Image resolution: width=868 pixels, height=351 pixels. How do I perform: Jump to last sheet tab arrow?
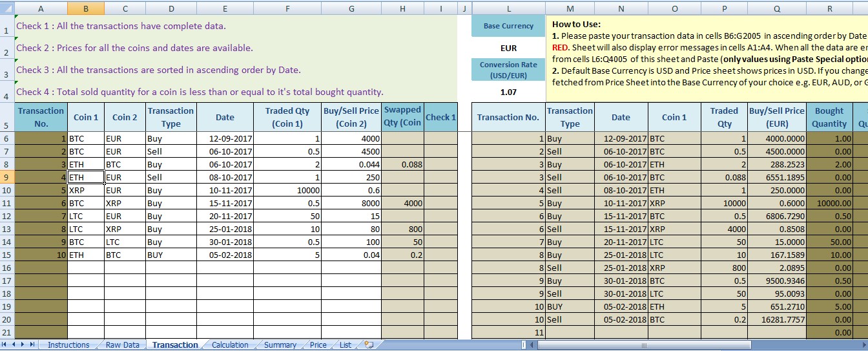[x=32, y=345]
